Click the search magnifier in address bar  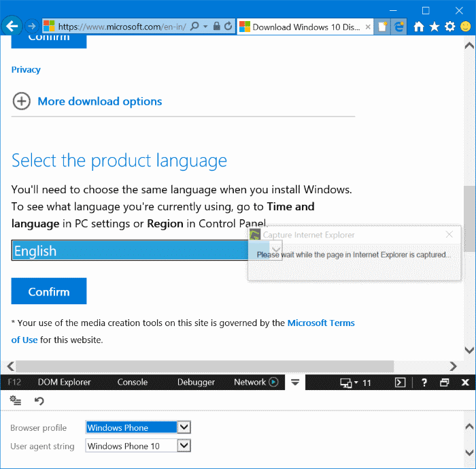194,27
